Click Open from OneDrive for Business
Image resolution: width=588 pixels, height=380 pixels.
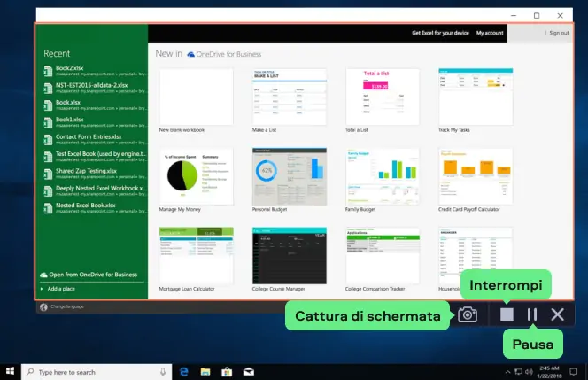[89, 275]
